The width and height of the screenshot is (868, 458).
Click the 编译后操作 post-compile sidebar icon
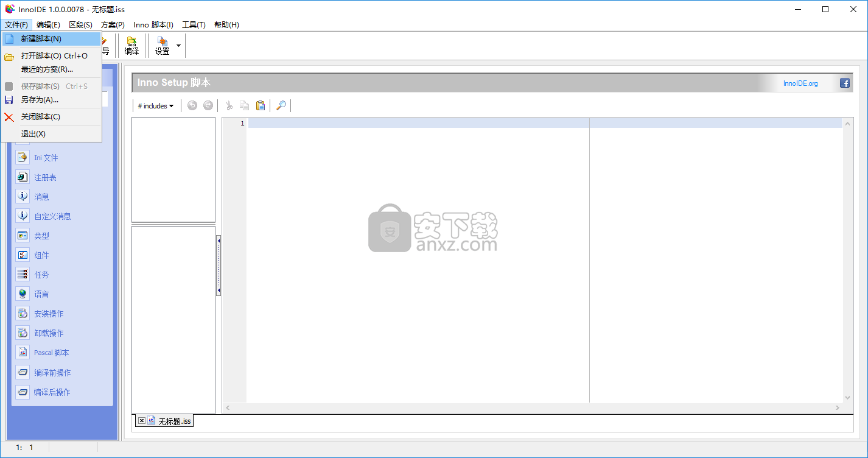pyautogui.click(x=23, y=392)
